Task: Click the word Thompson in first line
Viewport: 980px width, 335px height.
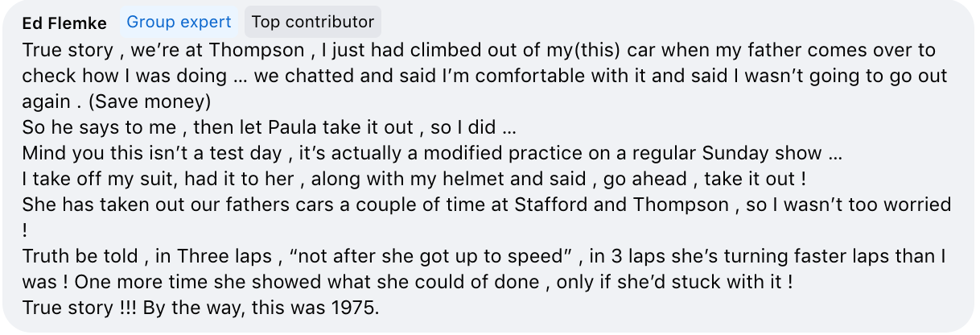Action: [257, 50]
